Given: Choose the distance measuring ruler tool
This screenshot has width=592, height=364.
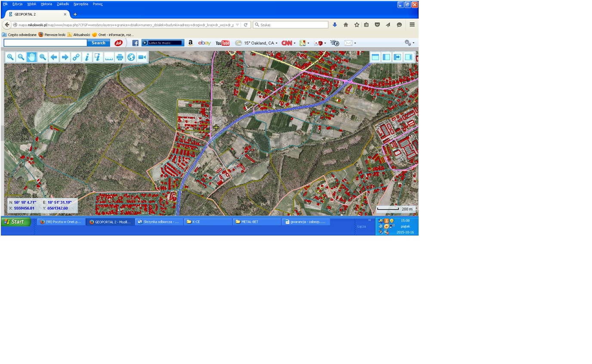Looking at the screenshot, I should (109, 57).
